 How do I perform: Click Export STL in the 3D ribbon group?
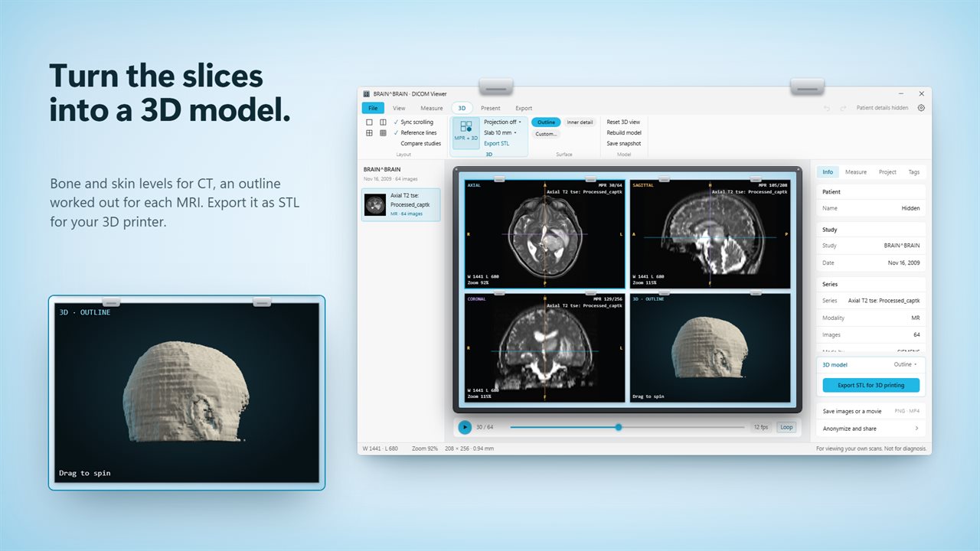point(496,144)
